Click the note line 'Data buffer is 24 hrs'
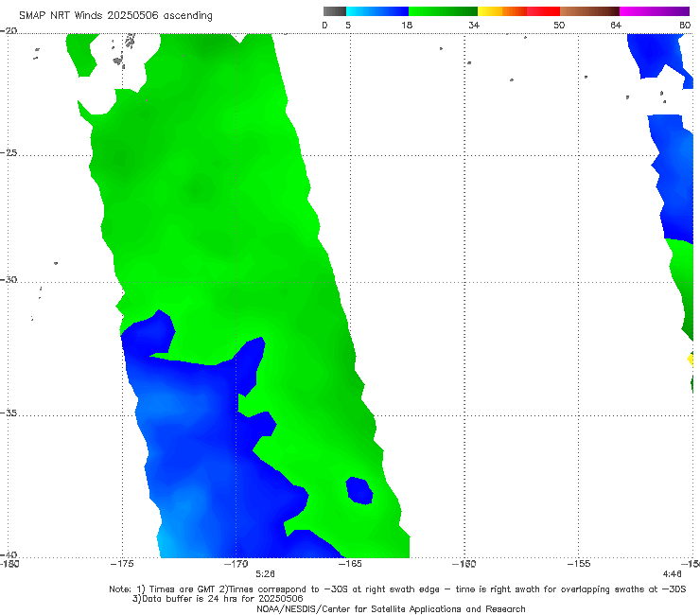Screen dimensions: 700x615 click(x=218, y=599)
